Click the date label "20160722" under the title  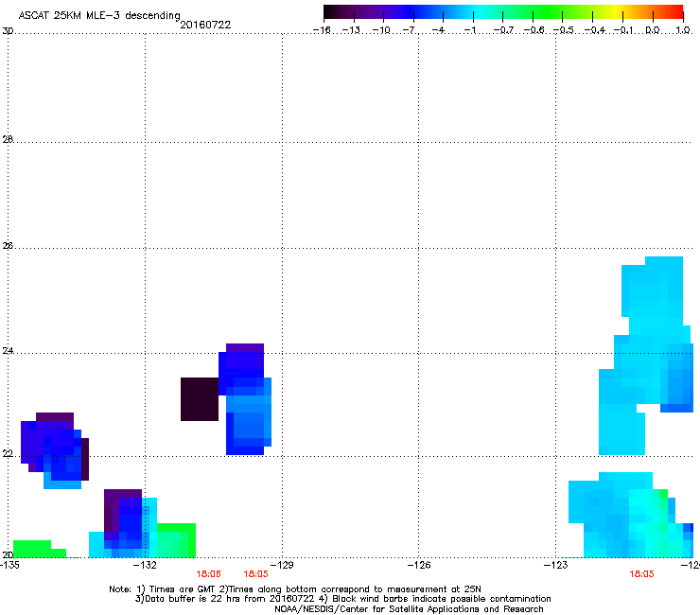point(205,25)
